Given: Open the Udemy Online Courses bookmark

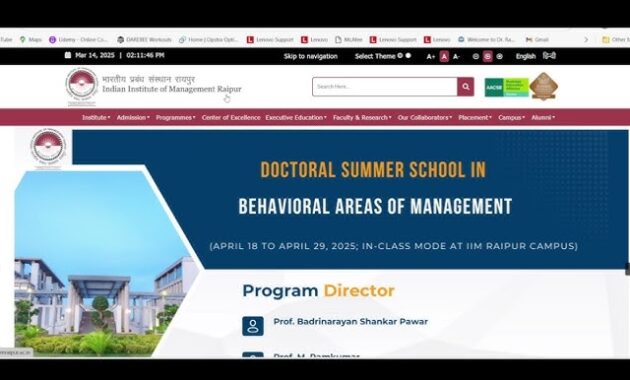Looking at the screenshot, I should [x=79, y=40].
